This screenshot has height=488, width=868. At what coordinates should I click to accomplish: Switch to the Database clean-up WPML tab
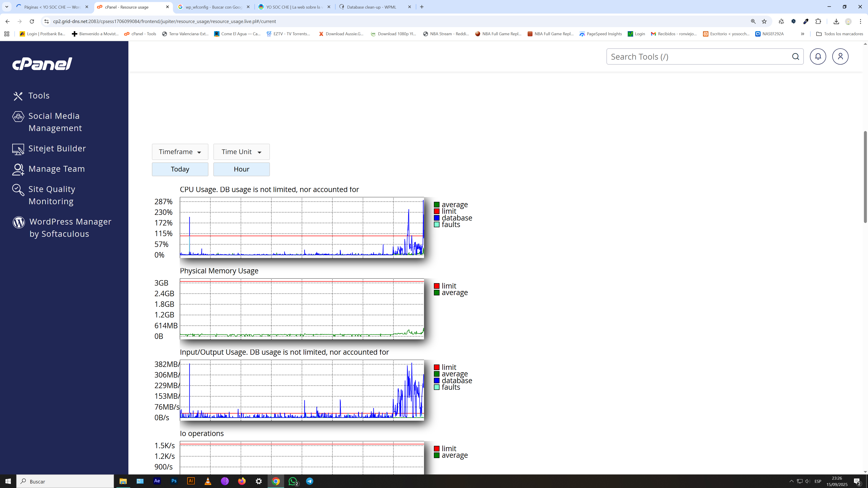click(x=371, y=7)
